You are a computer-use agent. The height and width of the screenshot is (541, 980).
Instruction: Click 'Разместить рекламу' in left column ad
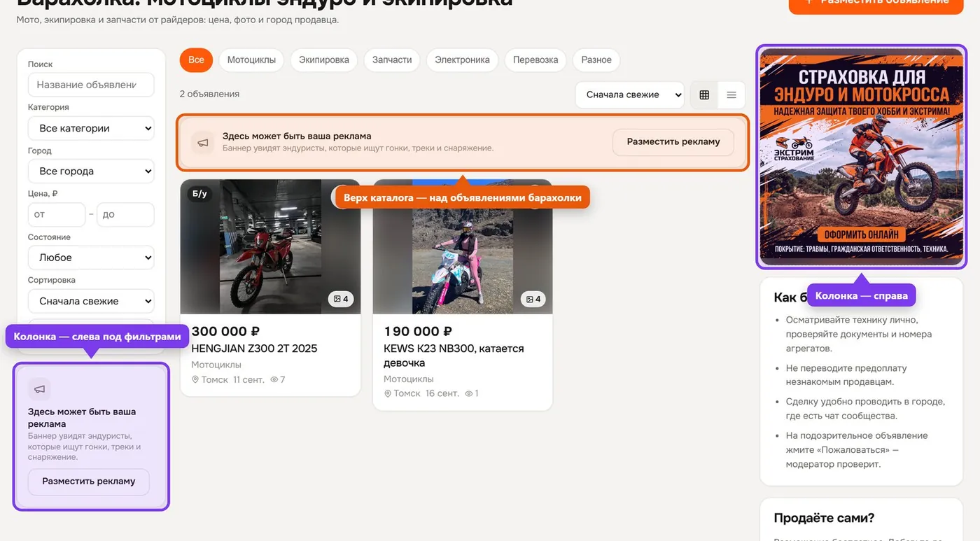(x=89, y=482)
